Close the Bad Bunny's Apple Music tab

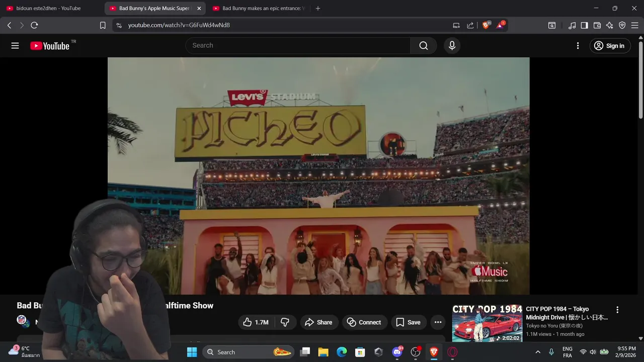coord(199,9)
